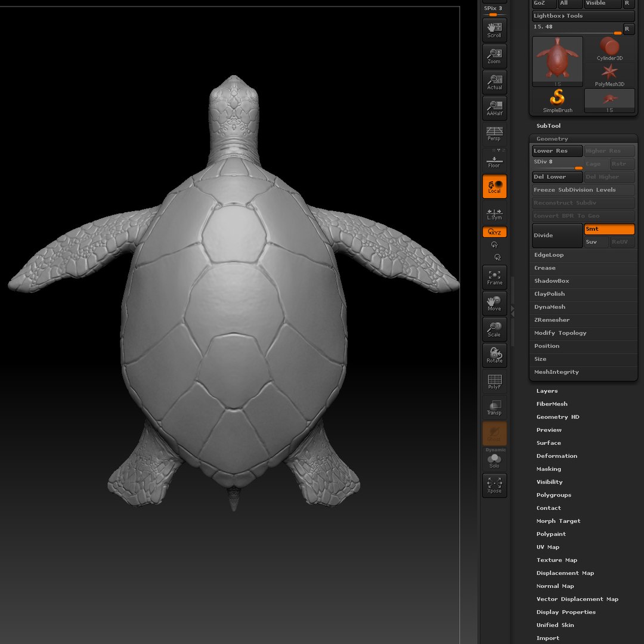This screenshot has height=644, width=644.
Task: Open the FiberMesh section
Action: 552,404
